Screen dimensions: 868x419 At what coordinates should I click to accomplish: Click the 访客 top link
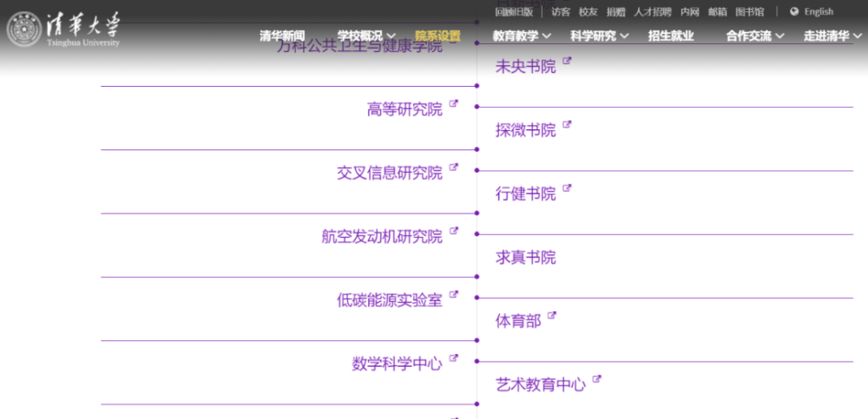(561, 11)
